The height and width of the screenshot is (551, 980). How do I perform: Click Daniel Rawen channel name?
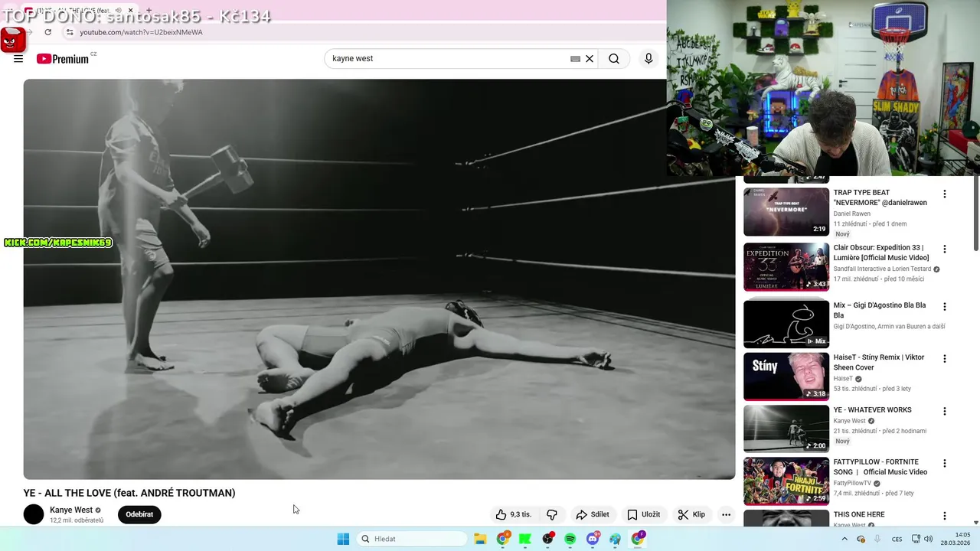pyautogui.click(x=852, y=214)
